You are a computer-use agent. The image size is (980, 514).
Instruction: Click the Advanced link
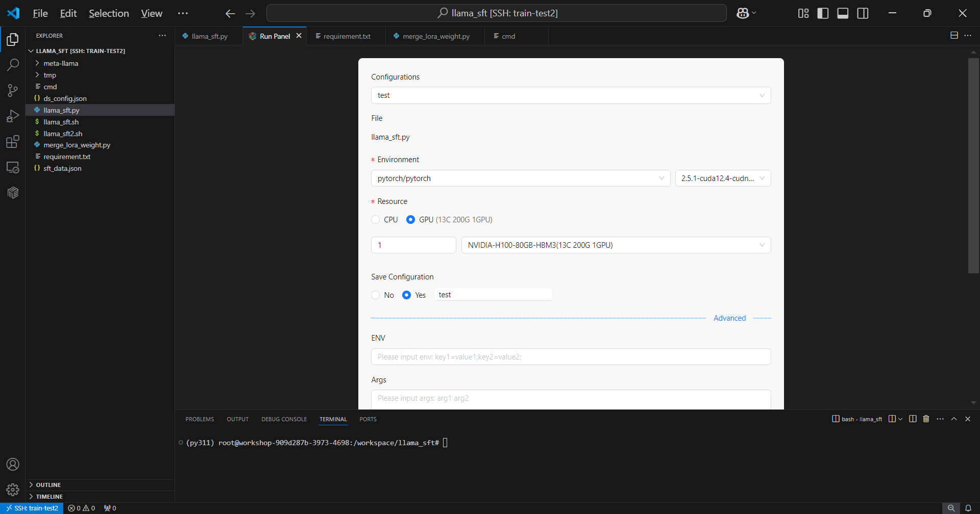729,318
